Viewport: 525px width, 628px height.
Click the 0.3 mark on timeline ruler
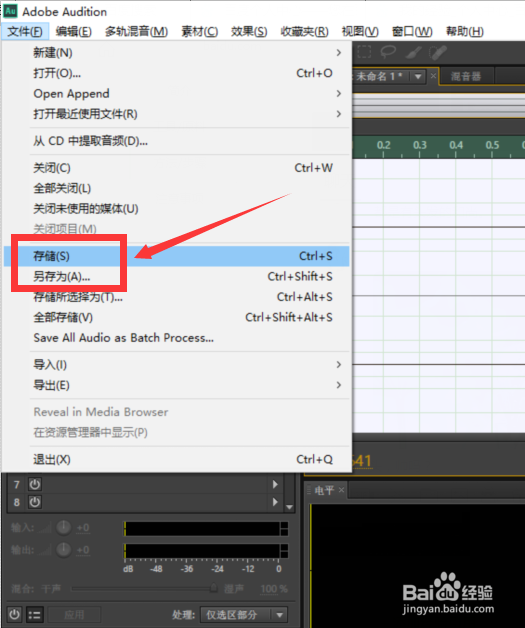(x=420, y=145)
